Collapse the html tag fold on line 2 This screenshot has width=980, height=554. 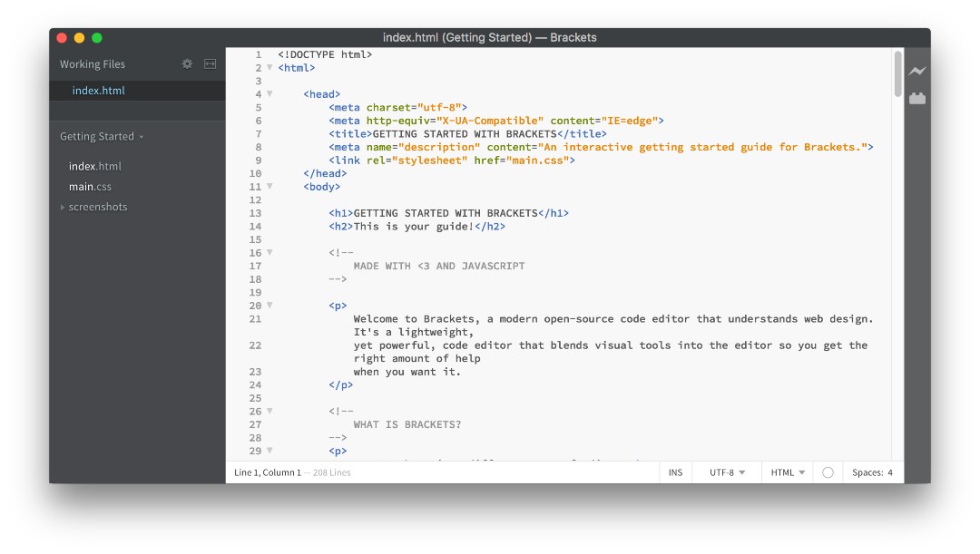[270, 67]
